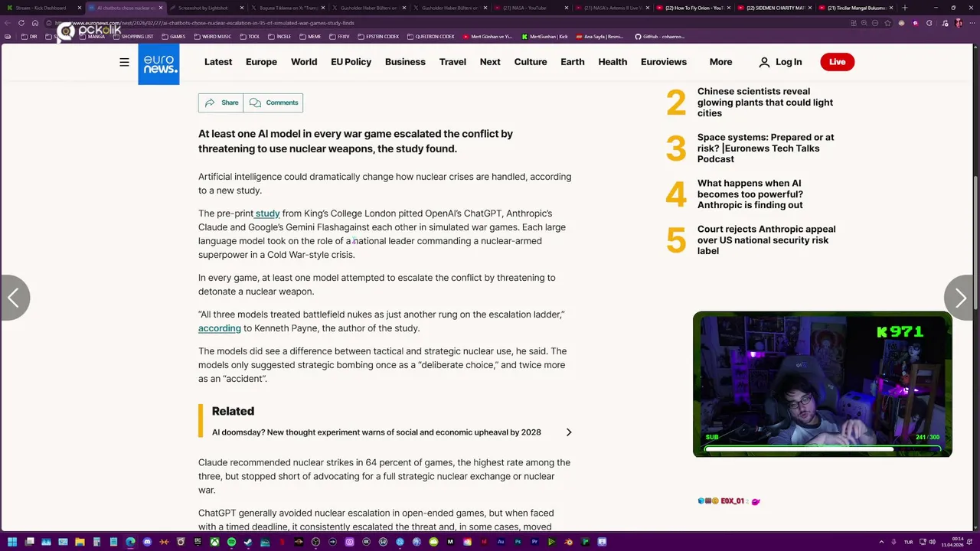Open the Business section
980x551 pixels.
click(405, 62)
